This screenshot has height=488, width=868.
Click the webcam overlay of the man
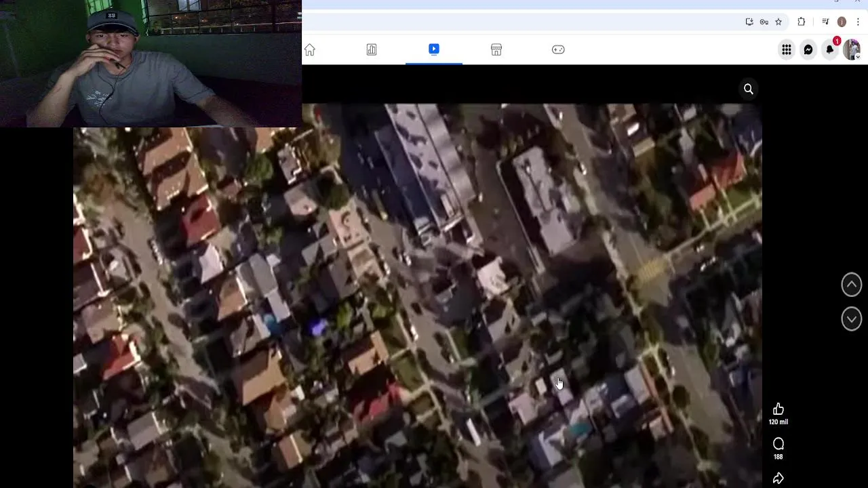(x=151, y=64)
